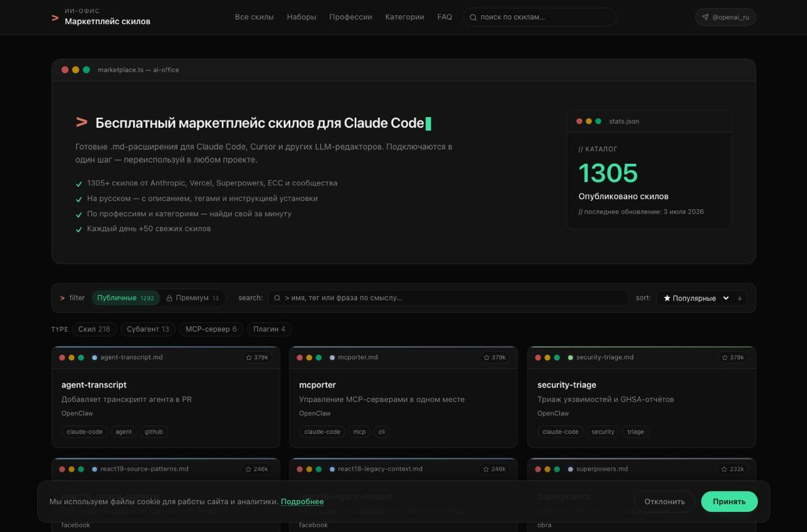Screen dimensions: 807x532
Task: Open the Все скилы nav item
Action: [254, 17]
